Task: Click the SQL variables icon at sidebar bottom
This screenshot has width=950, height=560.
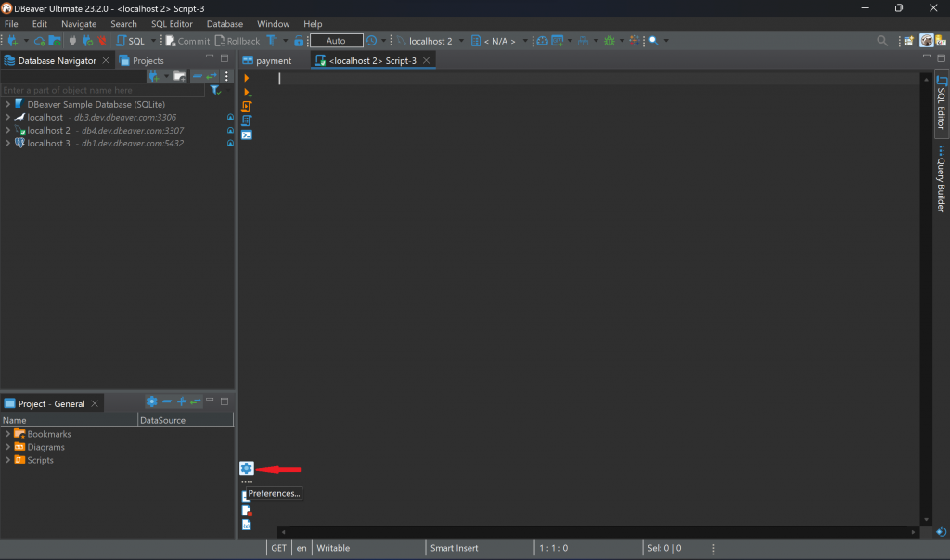Action: coord(247,525)
